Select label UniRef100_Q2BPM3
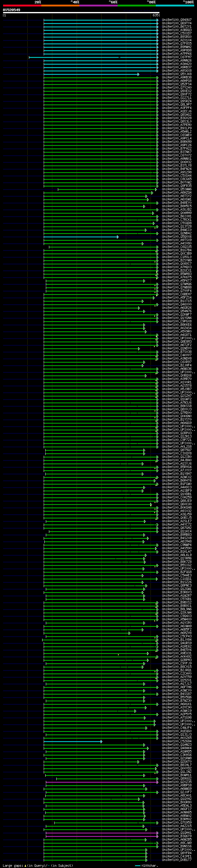 (x=177, y=660)
